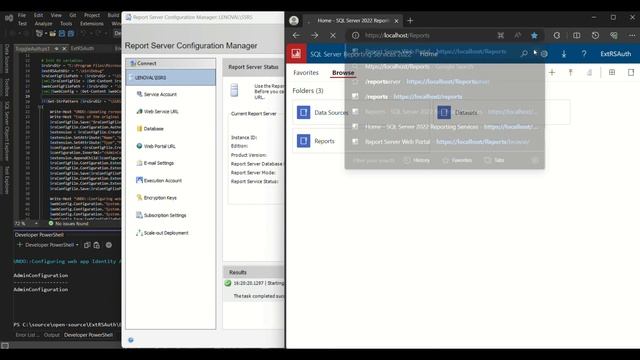
Task: Open Visual Studio Tools menu
Action: tap(66, 24)
